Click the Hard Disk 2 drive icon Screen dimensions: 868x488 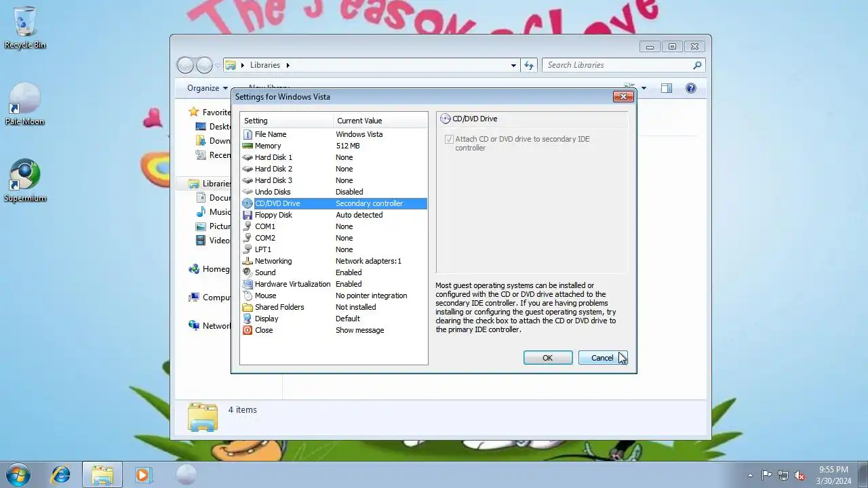248,169
